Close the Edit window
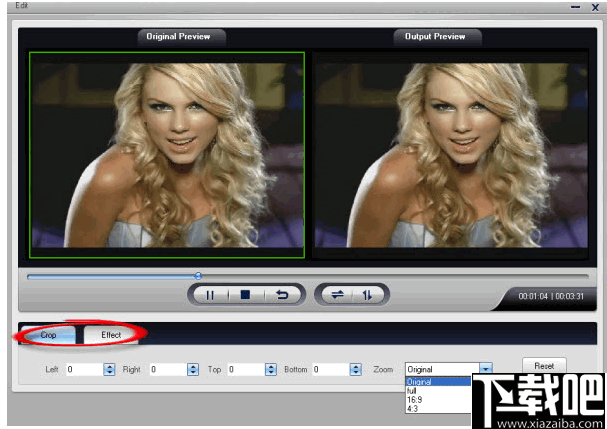This screenshot has height=429, width=607. click(x=595, y=7)
